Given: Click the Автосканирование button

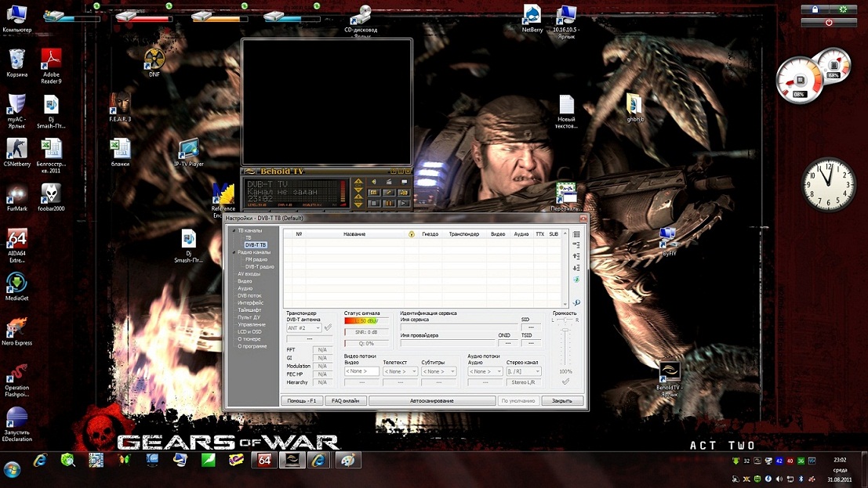Looking at the screenshot, I should [431, 401].
